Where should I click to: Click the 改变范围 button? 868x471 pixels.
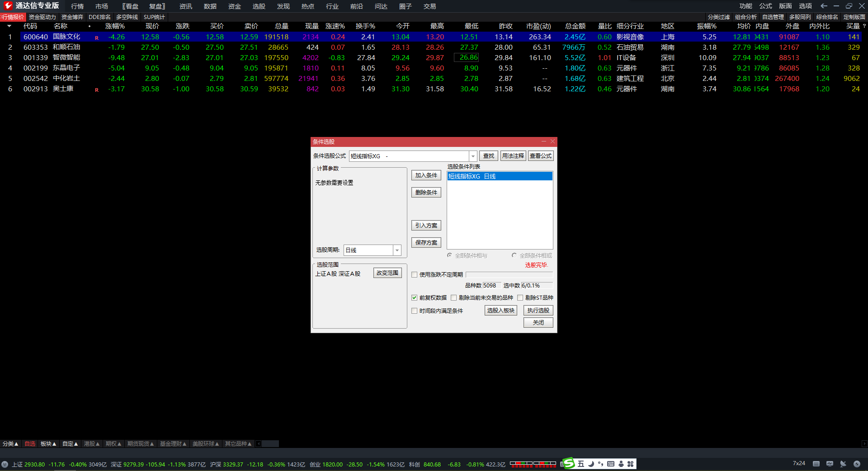pos(387,273)
